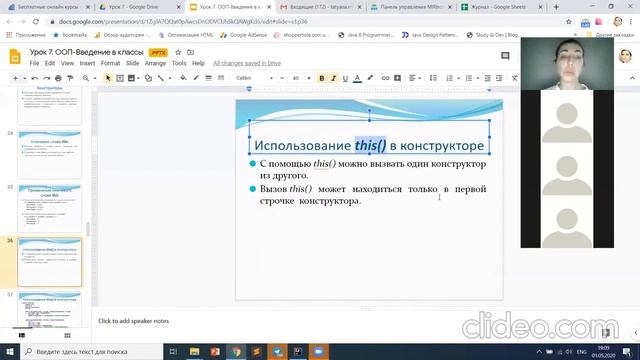Open the bulleted list dropdown arrow

tap(478, 78)
